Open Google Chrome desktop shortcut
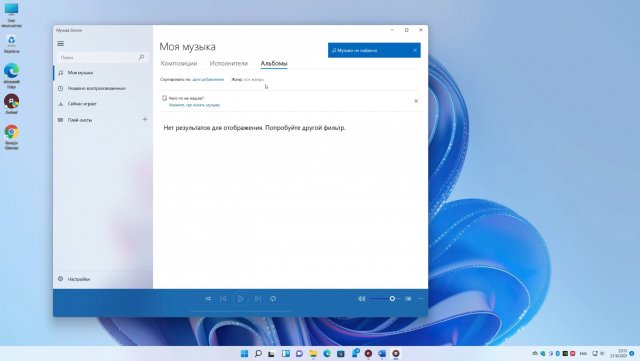 click(x=11, y=137)
